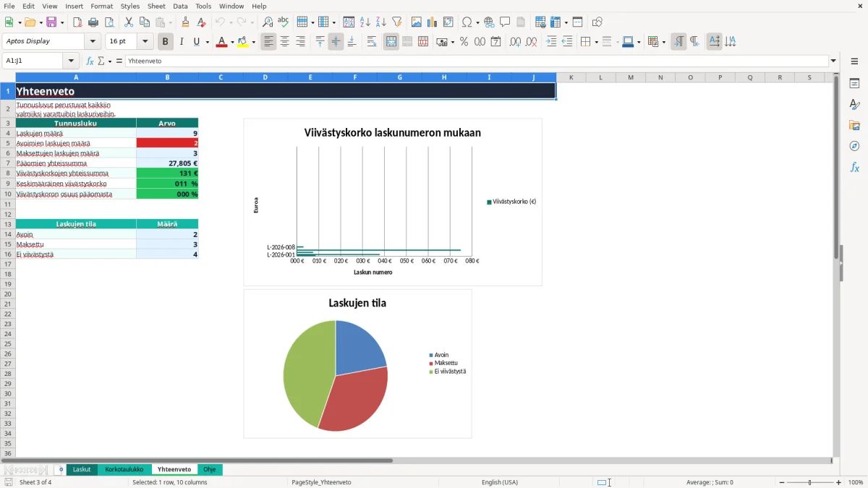The height and width of the screenshot is (488, 868).
Task: Open the Borders dropdown arrow
Action: click(595, 42)
